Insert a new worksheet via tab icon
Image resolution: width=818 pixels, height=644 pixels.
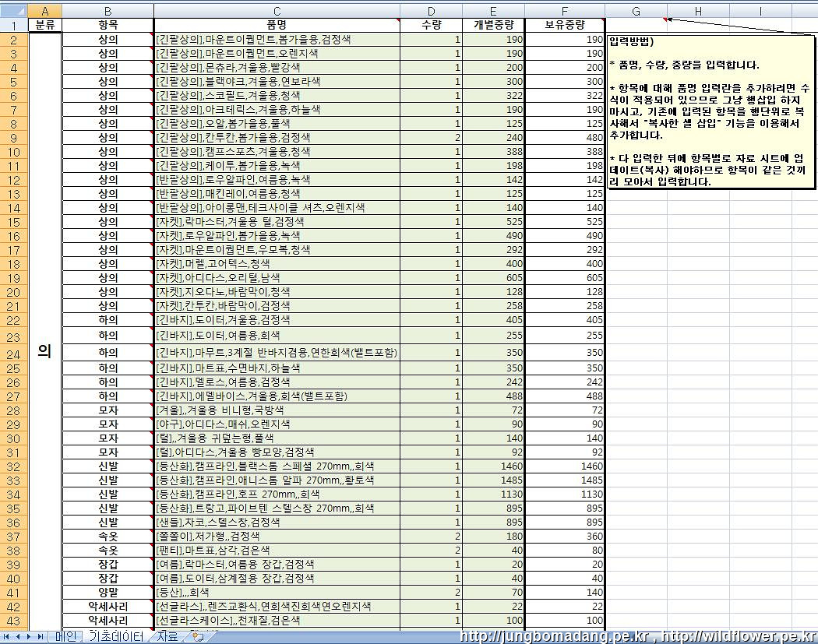(x=199, y=637)
